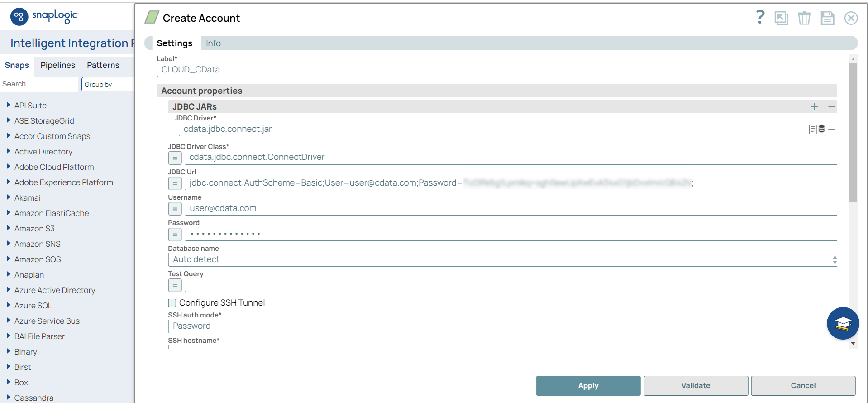This screenshot has width=868, height=403.
Task: Enable the Configure SSH Tunnel checkbox
Action: 172,303
